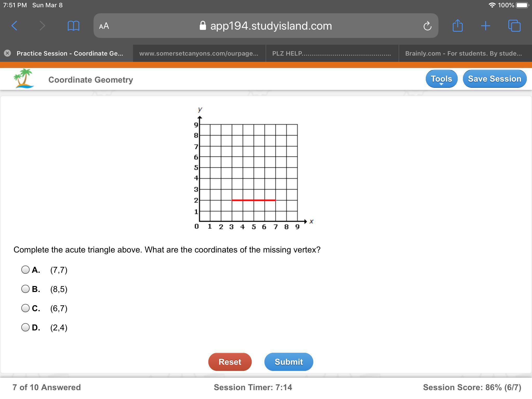Tap the studyisland.com address bar
532x399 pixels.
[x=266, y=26]
